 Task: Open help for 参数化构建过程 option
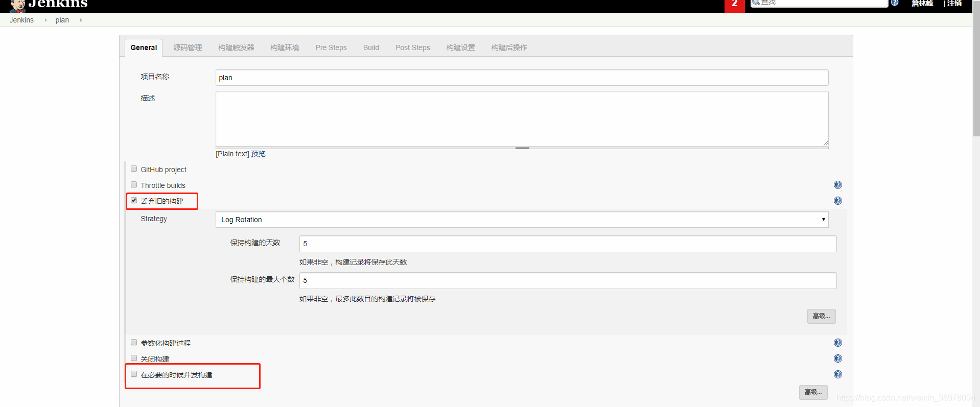coord(837,343)
